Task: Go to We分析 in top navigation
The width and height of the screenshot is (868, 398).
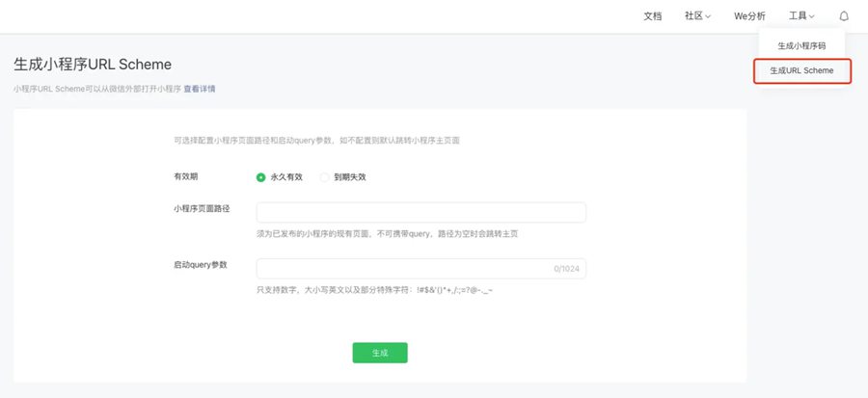Action: tap(749, 16)
